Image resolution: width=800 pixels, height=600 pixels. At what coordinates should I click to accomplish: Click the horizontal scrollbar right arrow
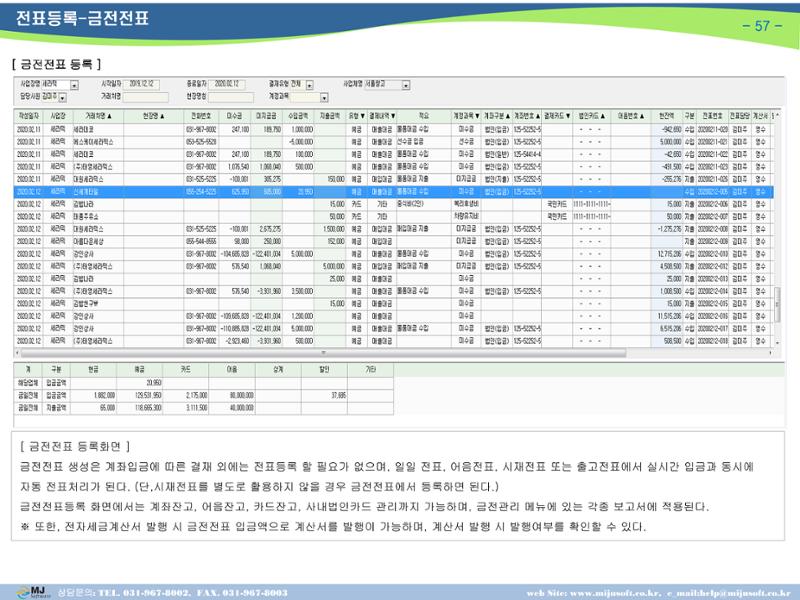[x=770, y=353]
